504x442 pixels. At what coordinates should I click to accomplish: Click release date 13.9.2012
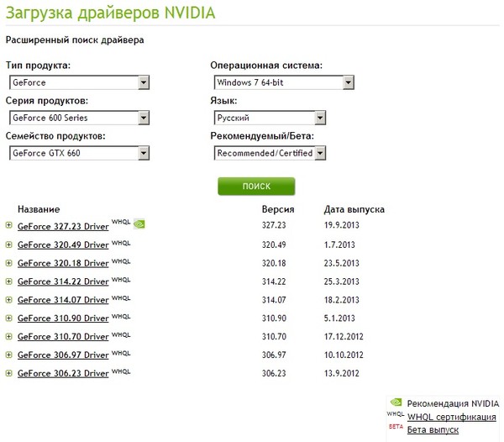coord(341,373)
